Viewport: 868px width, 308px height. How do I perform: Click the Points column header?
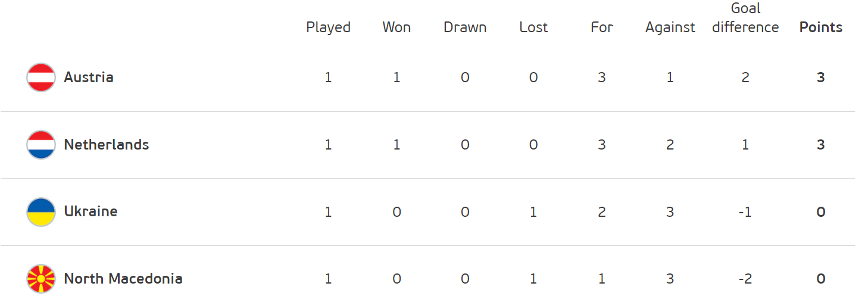coord(821,27)
